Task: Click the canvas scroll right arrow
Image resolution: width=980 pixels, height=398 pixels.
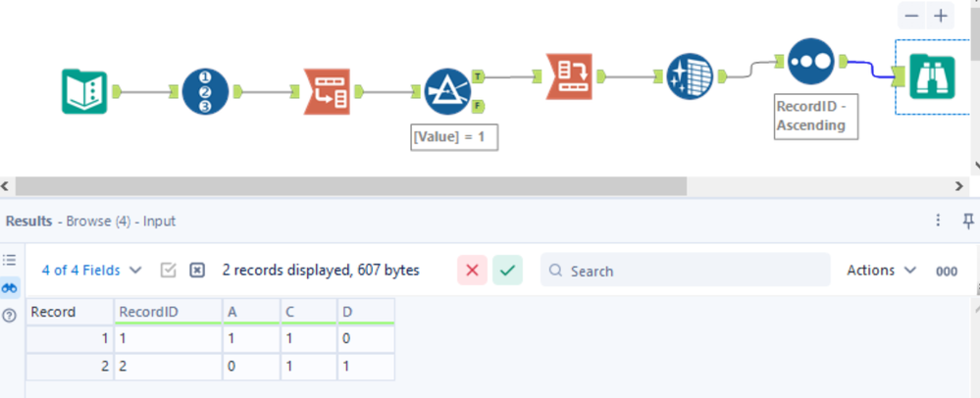Action: tap(960, 185)
